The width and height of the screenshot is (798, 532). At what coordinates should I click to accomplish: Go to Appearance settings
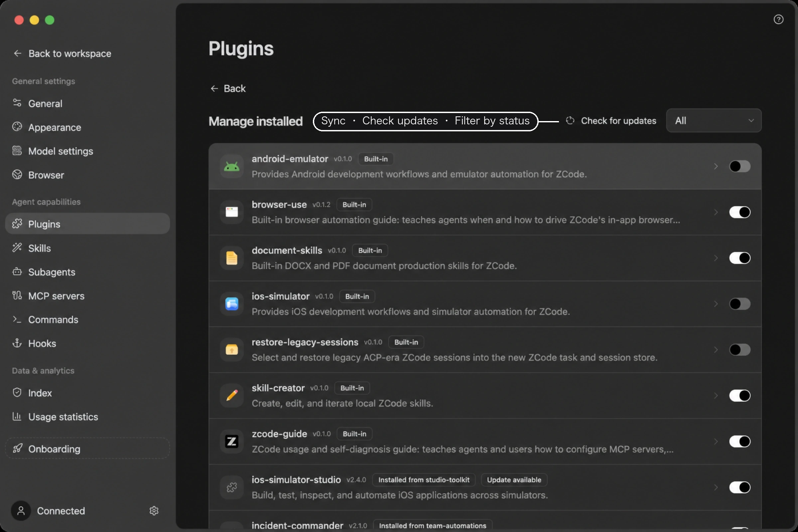coord(87,127)
